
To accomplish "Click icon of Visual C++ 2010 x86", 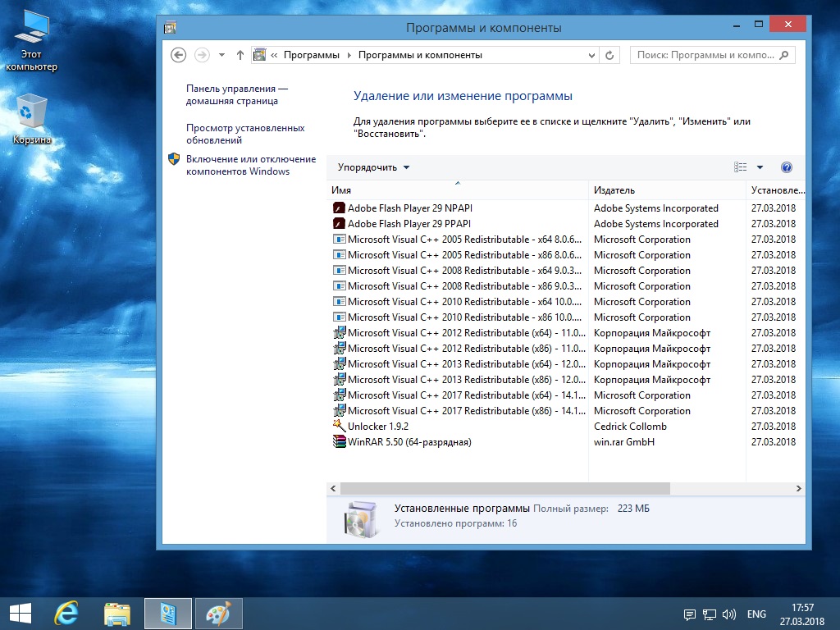I will click(x=339, y=317).
